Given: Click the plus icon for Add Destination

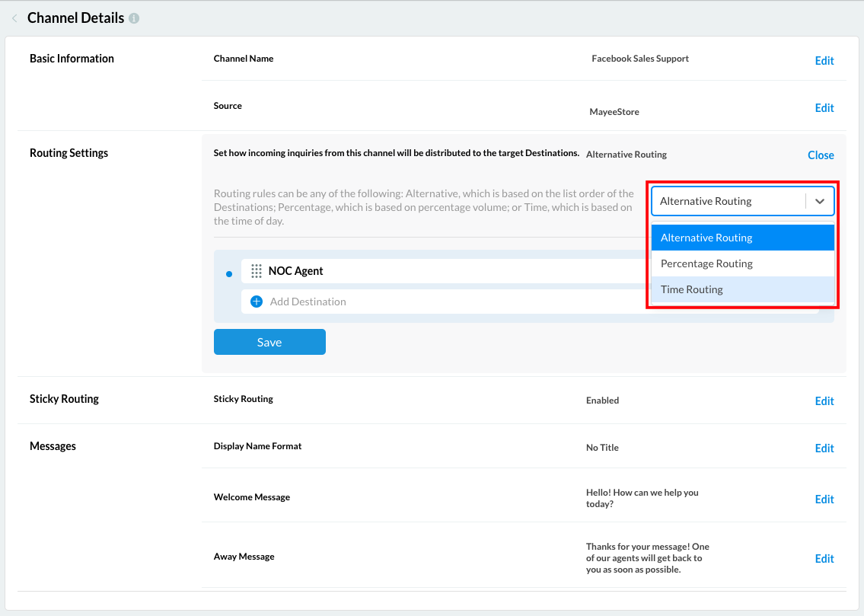Looking at the screenshot, I should click(x=257, y=302).
